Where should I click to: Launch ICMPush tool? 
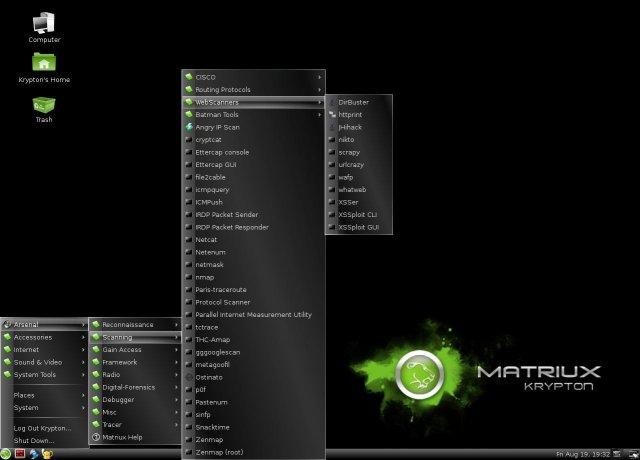point(253,202)
